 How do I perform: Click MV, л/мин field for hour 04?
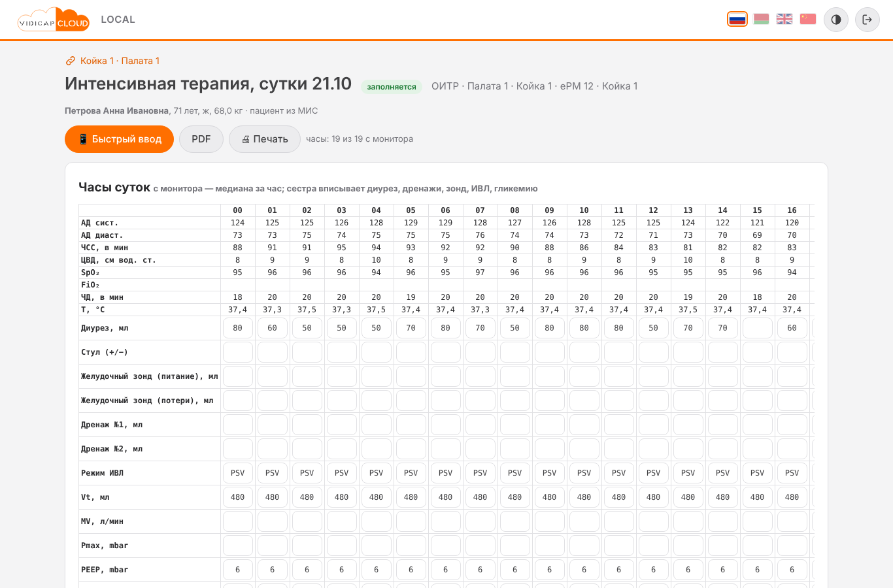pos(377,521)
